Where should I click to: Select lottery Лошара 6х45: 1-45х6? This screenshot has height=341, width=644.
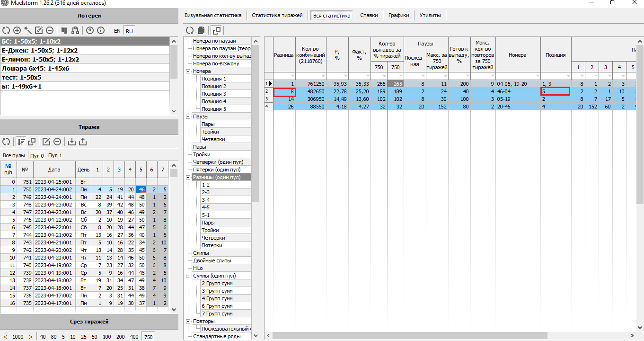tap(85, 68)
